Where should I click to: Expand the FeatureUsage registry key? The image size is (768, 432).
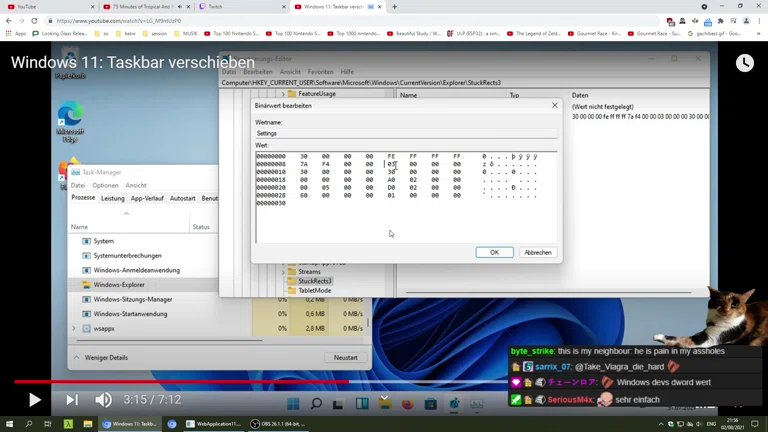(x=281, y=94)
